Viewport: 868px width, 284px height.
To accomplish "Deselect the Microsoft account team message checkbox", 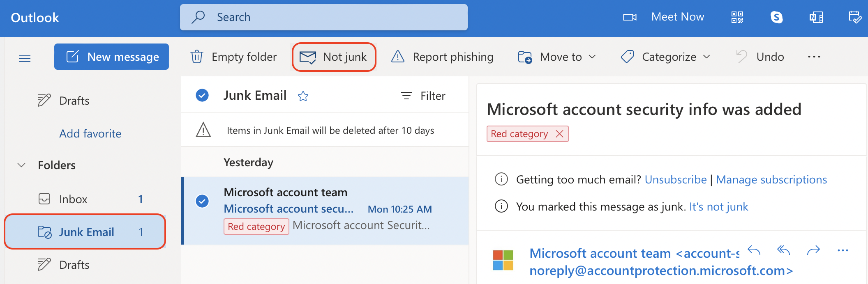I will pos(202,201).
